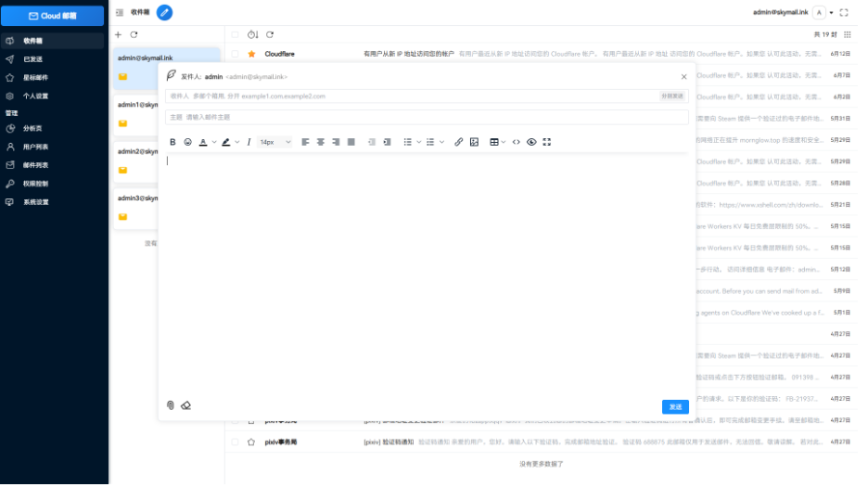This screenshot has height=487, width=868.
Task: Open 星标邮件 starred mail
Action: [x=53, y=78]
